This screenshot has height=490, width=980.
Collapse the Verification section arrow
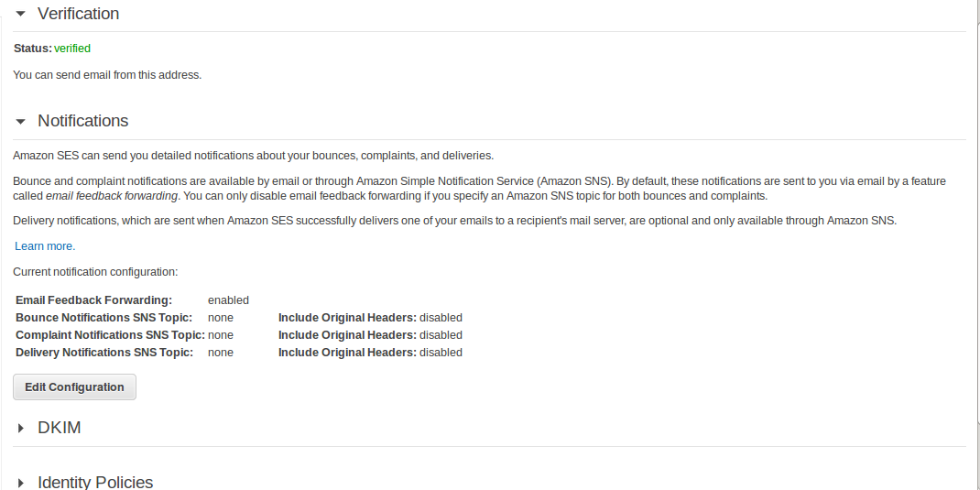tap(21, 14)
